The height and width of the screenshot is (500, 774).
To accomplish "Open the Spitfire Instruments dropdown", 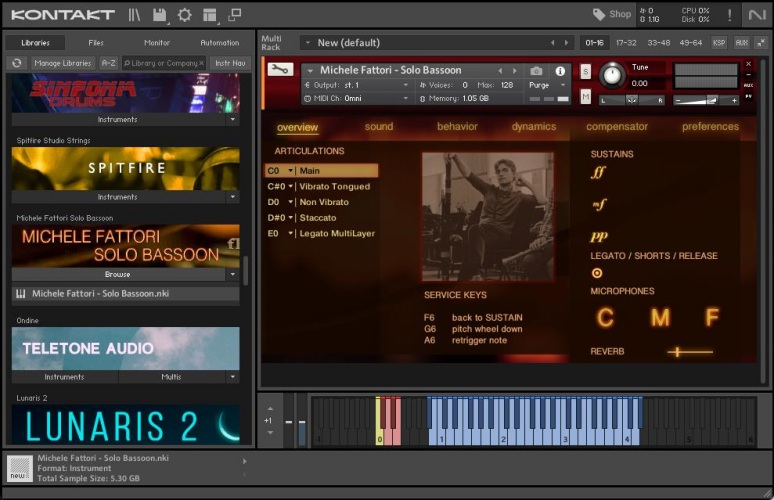I will [232, 197].
